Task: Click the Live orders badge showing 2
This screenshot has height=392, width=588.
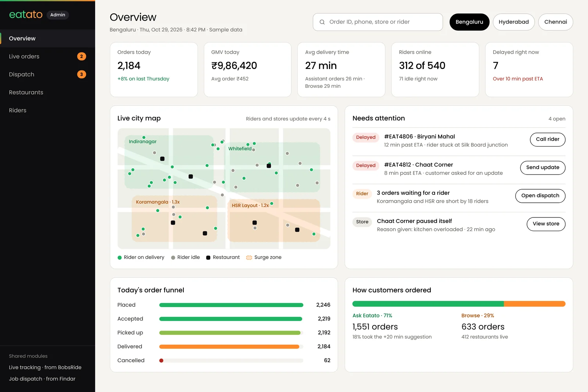Action: coord(82,56)
